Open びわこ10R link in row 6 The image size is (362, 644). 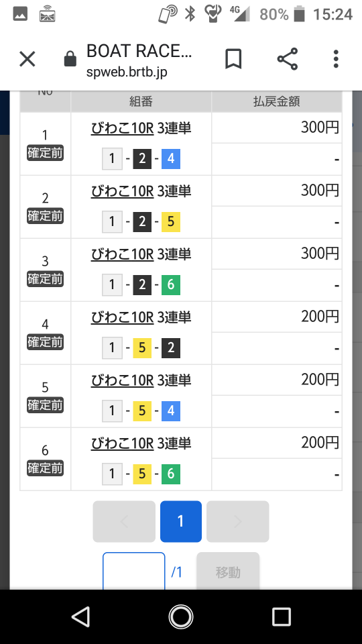(122, 443)
